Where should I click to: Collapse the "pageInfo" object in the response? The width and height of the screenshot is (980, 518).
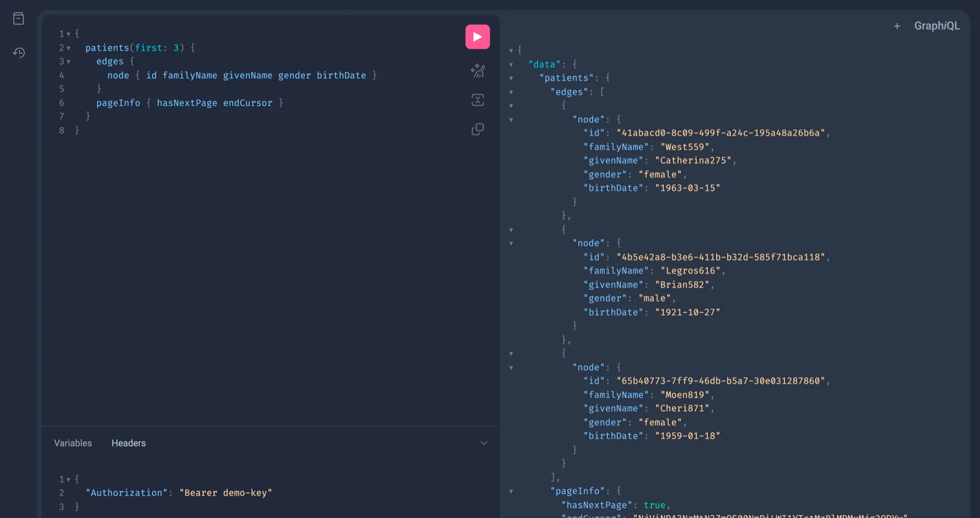(511, 491)
